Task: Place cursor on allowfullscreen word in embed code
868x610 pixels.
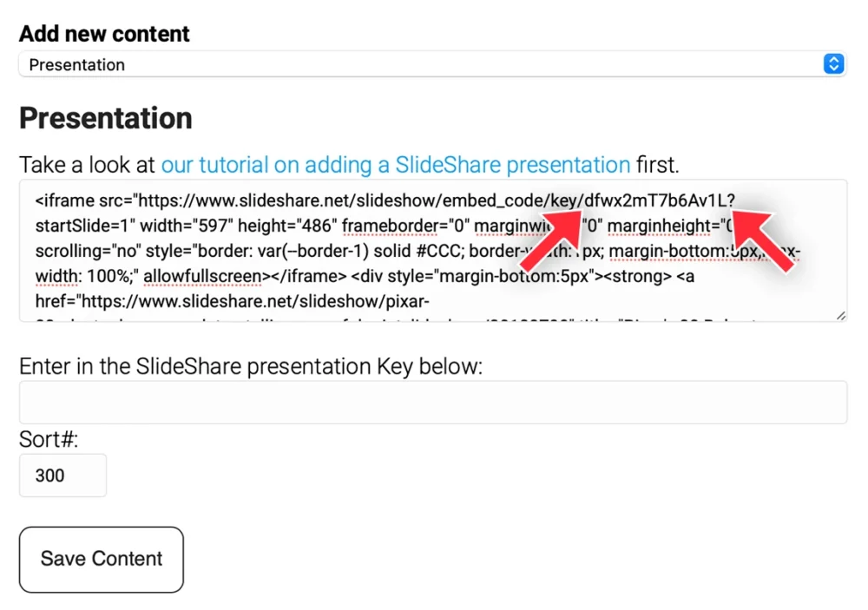Action: 202,276
